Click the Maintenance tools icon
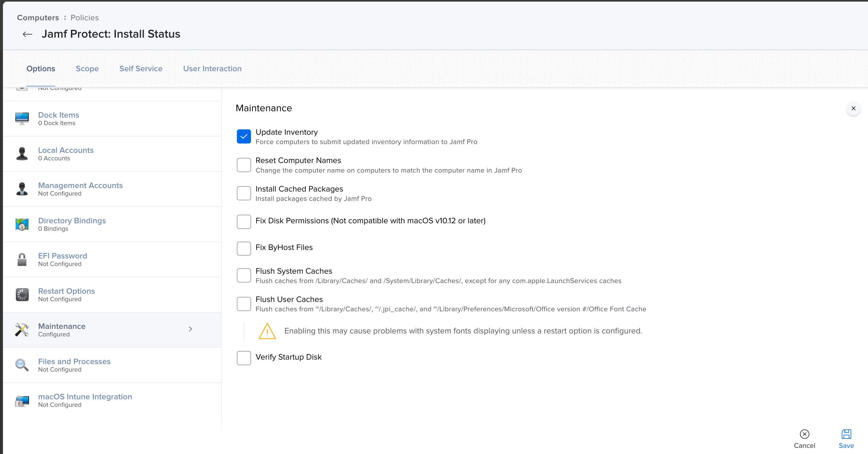 tap(22, 330)
